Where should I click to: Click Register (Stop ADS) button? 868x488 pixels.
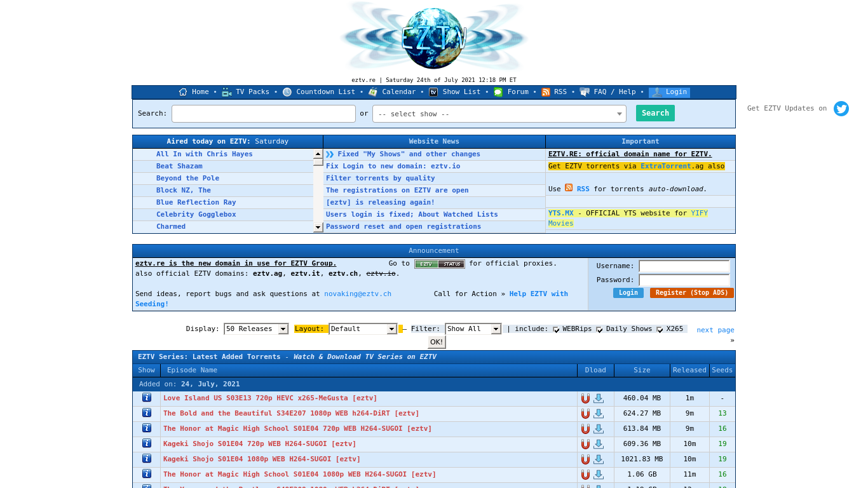pos(692,293)
